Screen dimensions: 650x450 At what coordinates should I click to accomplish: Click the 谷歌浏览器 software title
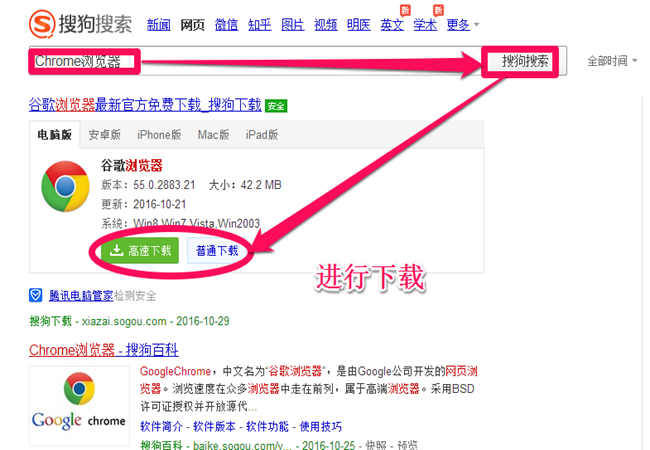[x=132, y=165]
